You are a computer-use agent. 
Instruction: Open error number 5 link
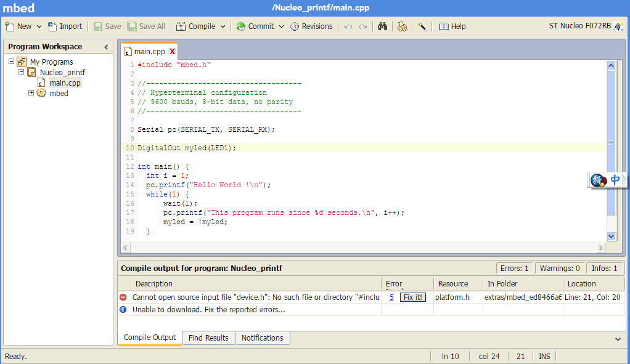pos(391,297)
